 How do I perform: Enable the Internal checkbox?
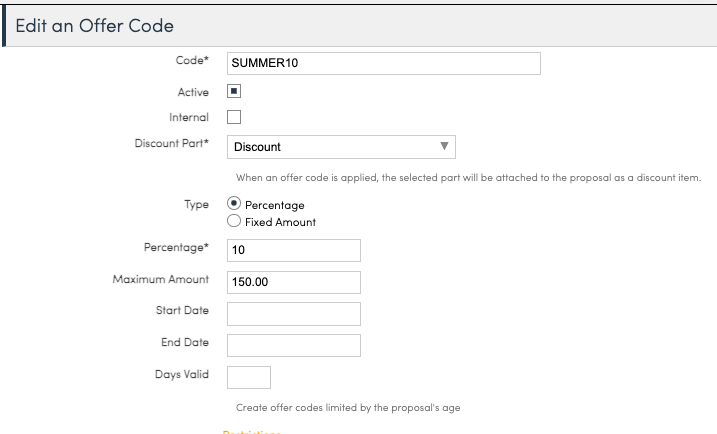235,117
